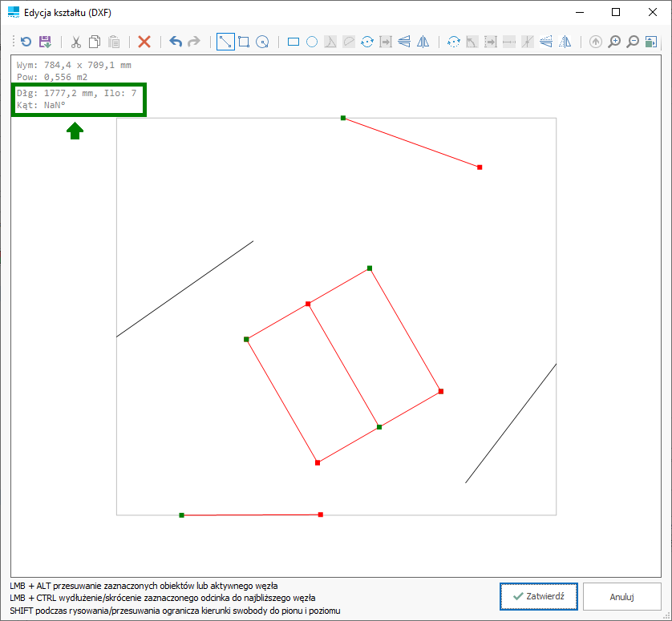Cut selection with the scissors icon
This screenshot has width=672, height=621.
(x=76, y=42)
